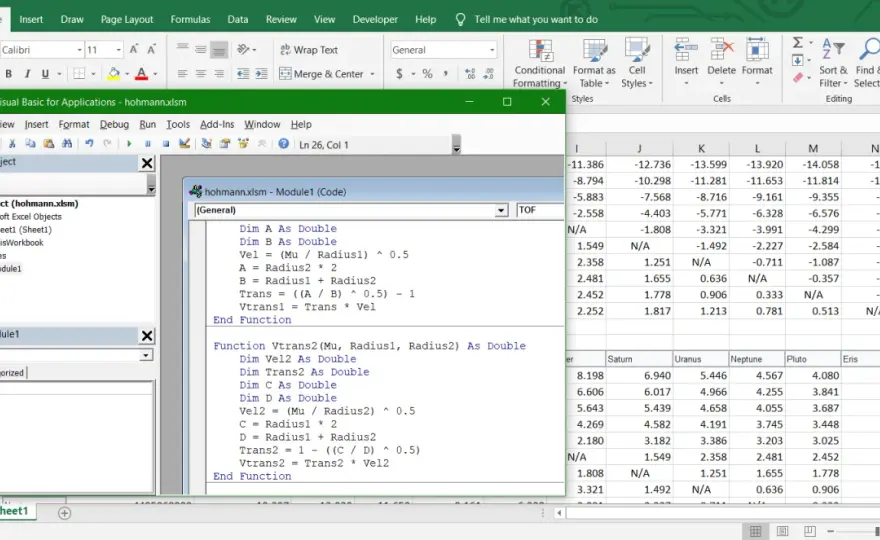The height and width of the screenshot is (540, 880).
Task: Close the Properties Module1 pane
Action: coord(146,336)
